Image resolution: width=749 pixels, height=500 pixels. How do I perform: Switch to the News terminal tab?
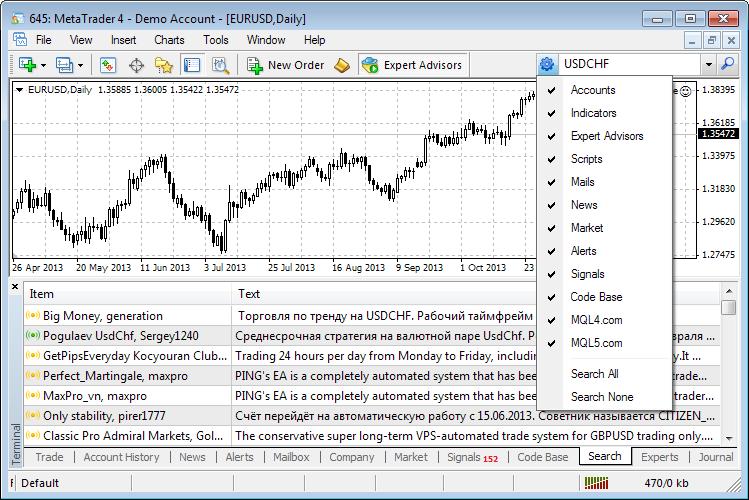coord(192,457)
